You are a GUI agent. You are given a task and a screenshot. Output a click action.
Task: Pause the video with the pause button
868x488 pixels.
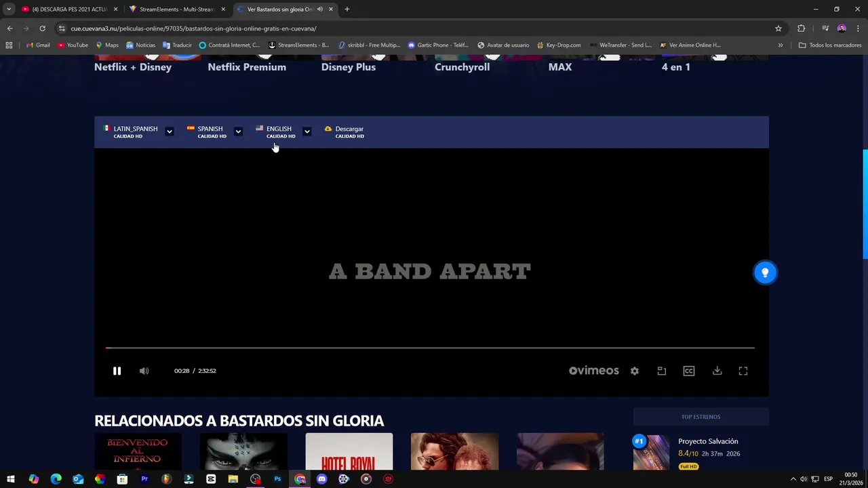(x=117, y=371)
